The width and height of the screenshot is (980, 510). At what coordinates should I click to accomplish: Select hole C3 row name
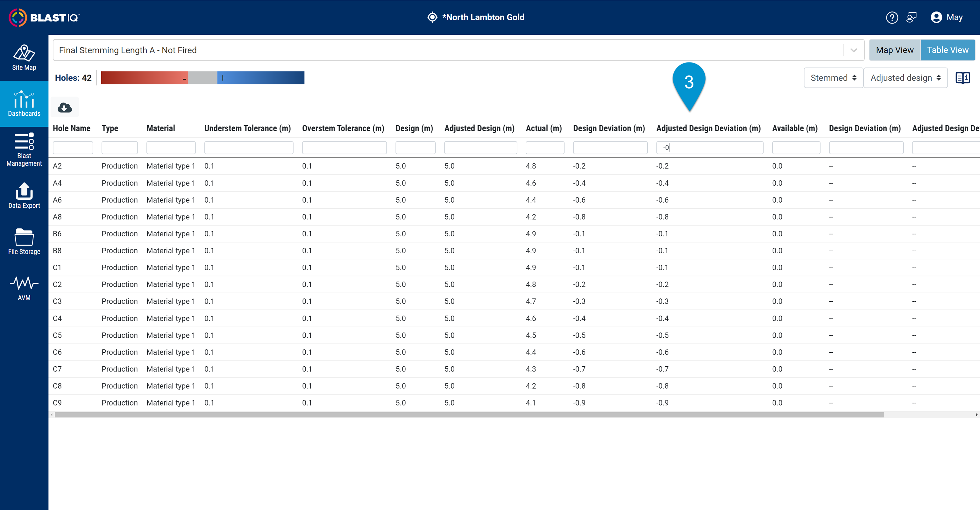(57, 301)
